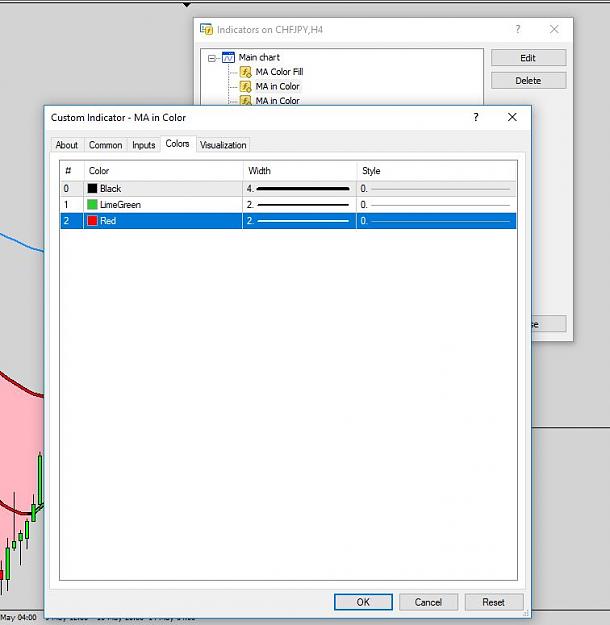
Task: Click Cancel in Custom Indicator dialog
Action: [428, 602]
